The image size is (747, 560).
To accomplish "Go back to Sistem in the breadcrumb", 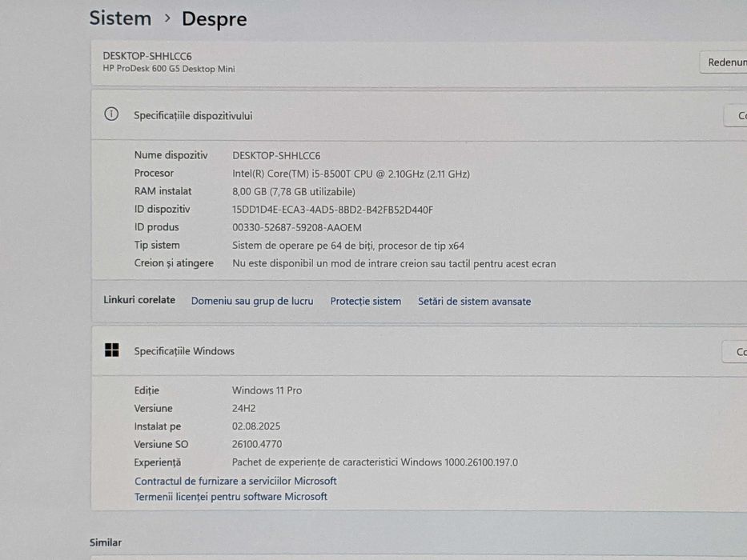I will coord(121,18).
